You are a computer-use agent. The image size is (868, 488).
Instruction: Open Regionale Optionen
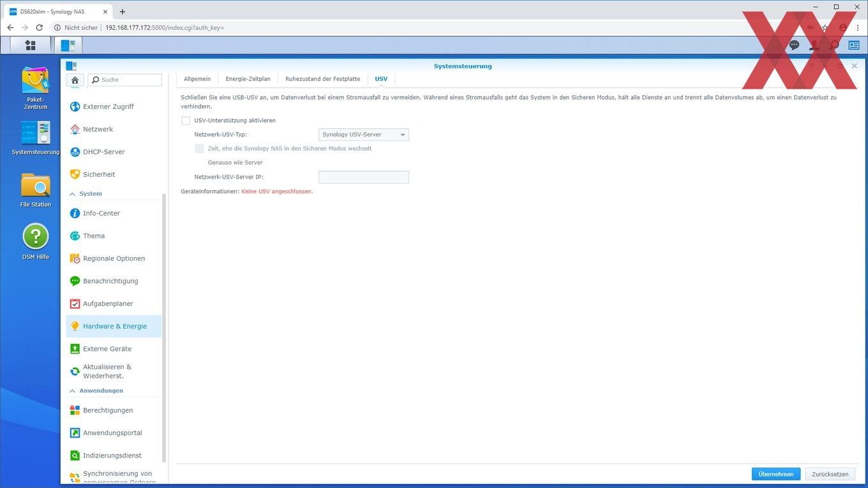tap(114, 258)
